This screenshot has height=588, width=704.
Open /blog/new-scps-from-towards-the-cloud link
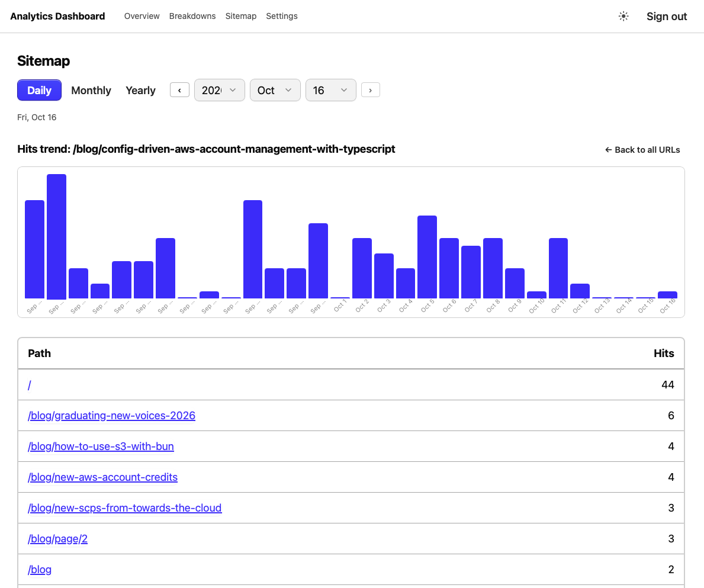tap(125, 507)
